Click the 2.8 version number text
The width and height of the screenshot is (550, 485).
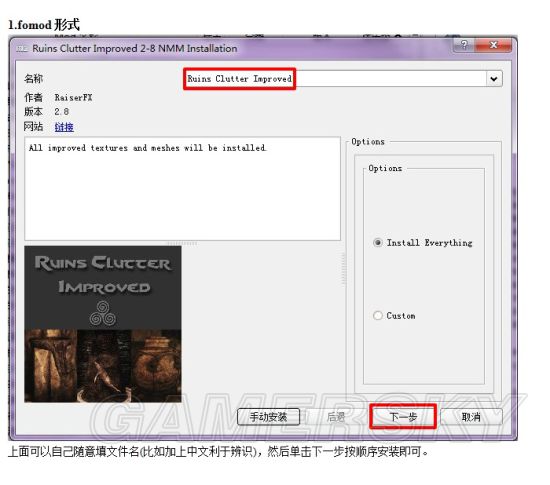pos(61,112)
